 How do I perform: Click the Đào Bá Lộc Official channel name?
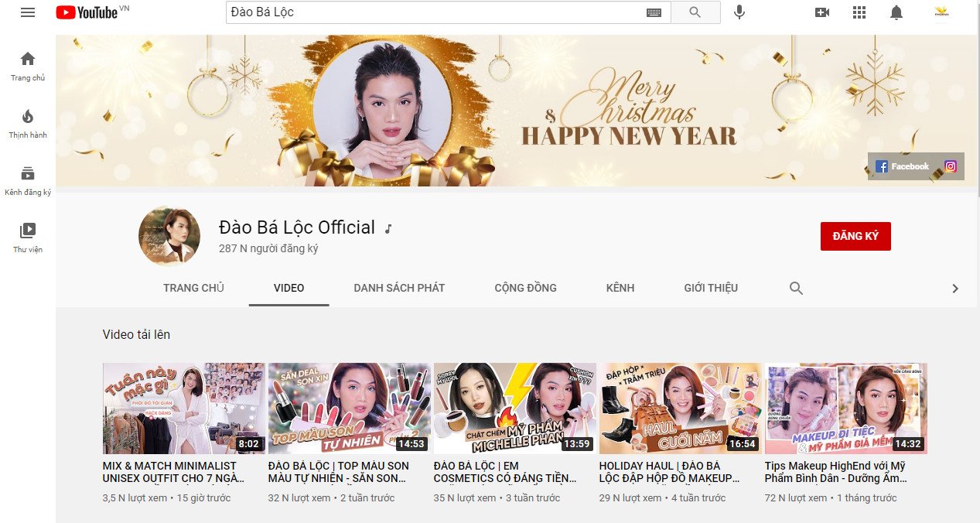[297, 227]
